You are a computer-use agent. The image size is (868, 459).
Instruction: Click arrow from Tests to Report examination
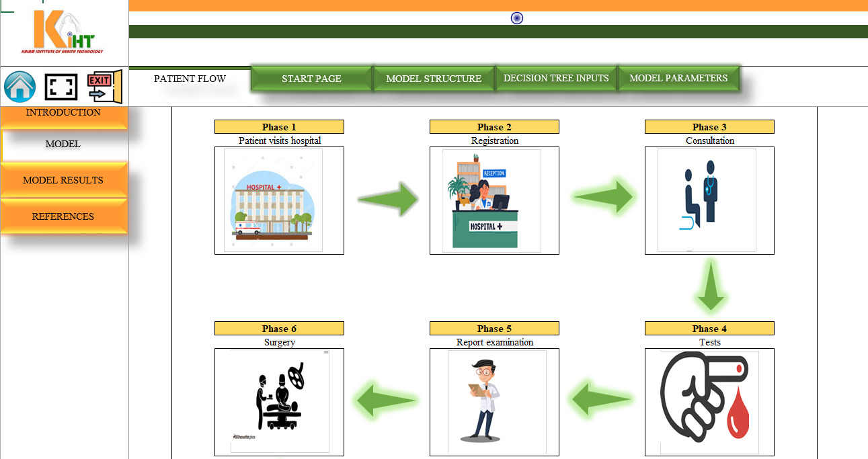coord(601,400)
